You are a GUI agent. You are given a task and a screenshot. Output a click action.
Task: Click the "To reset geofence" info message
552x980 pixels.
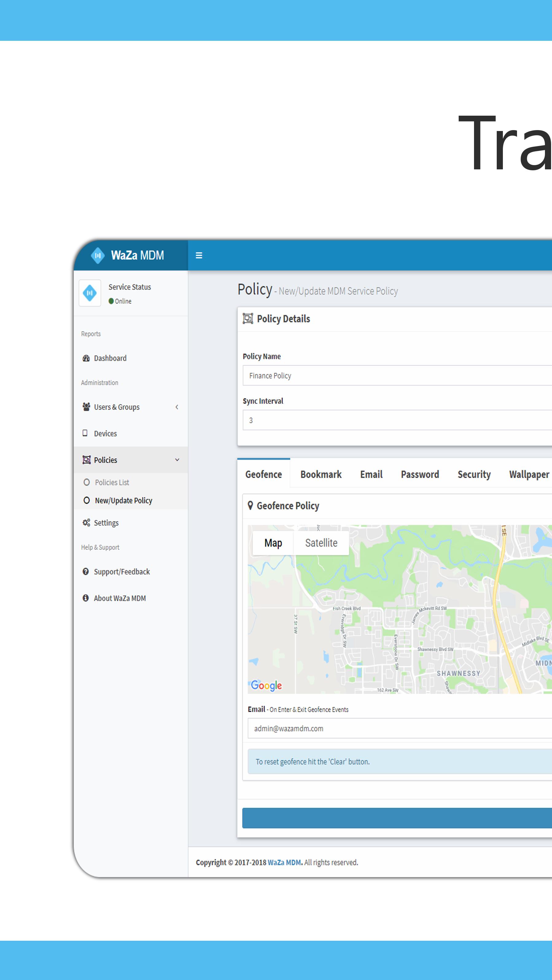pos(400,761)
